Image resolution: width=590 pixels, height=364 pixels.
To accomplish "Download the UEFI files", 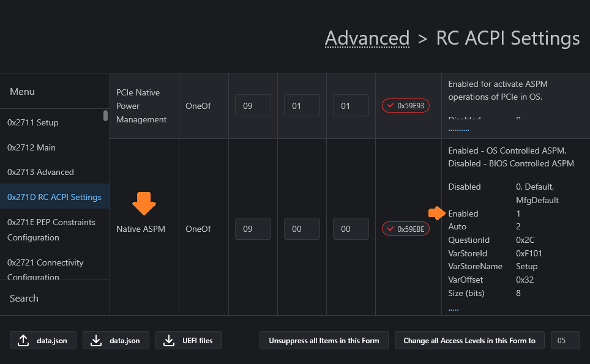I will point(189,341).
